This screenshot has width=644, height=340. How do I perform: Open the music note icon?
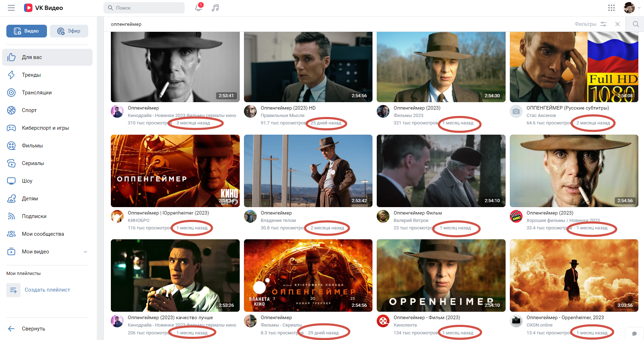(215, 8)
